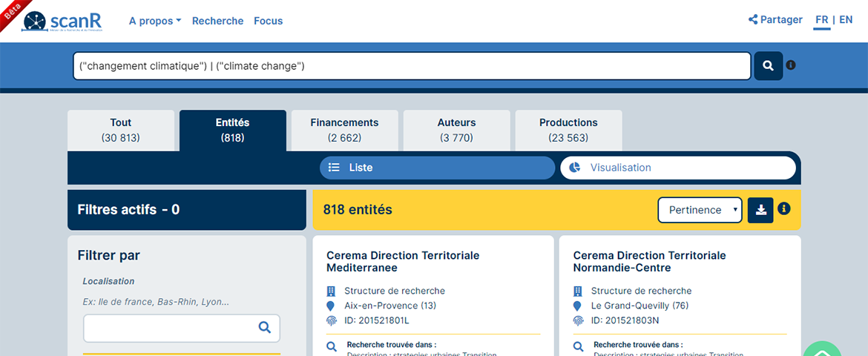Click the location pin beside Aix-en-Provence (13)
The width and height of the screenshot is (868, 356).
click(x=331, y=306)
